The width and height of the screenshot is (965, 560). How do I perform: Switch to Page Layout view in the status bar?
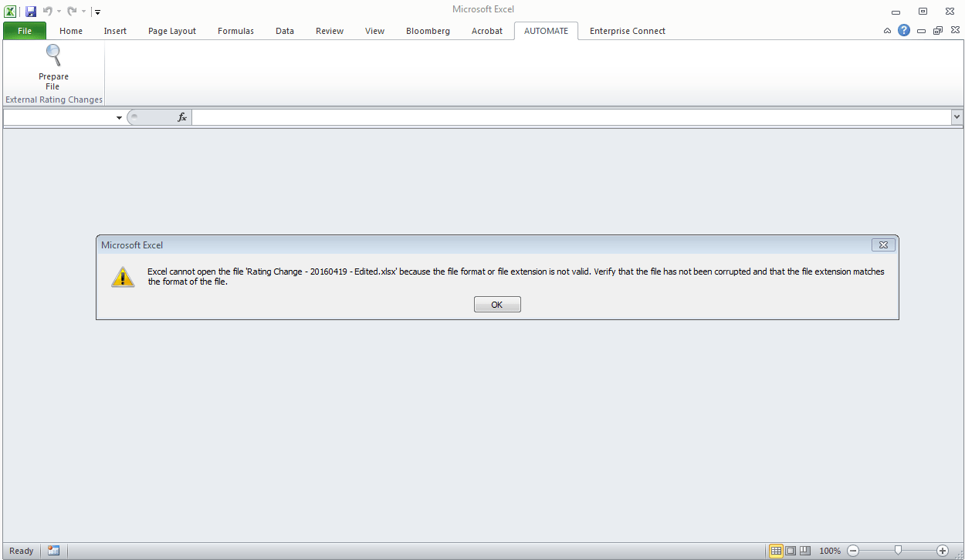point(791,551)
